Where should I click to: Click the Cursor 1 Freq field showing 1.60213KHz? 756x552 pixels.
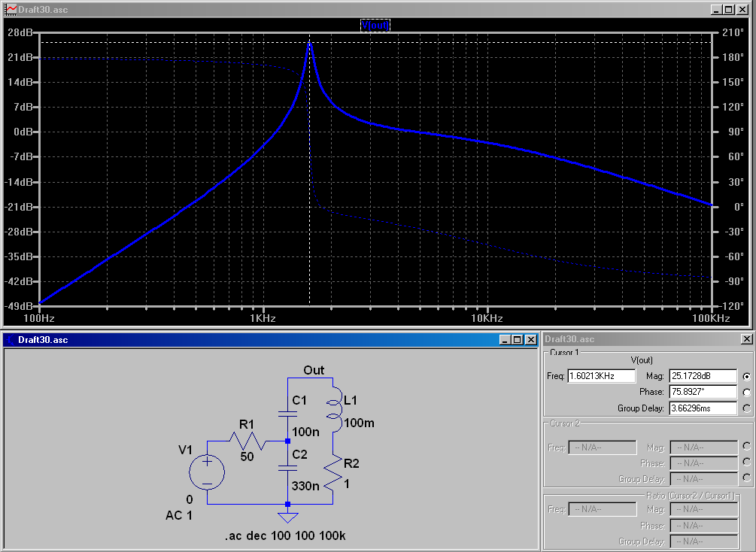click(602, 376)
